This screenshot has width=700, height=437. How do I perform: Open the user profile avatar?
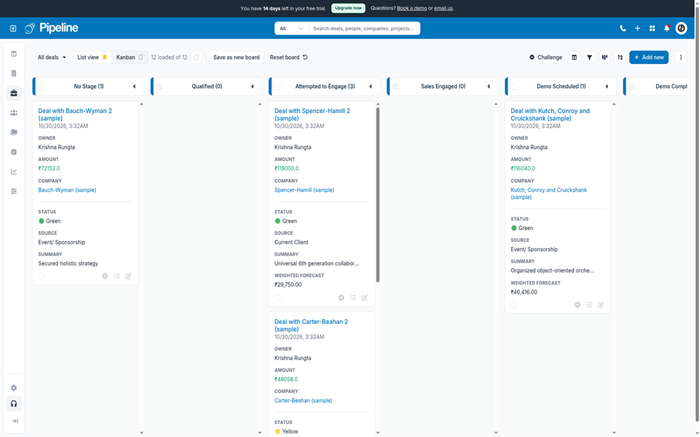pyautogui.click(x=681, y=29)
